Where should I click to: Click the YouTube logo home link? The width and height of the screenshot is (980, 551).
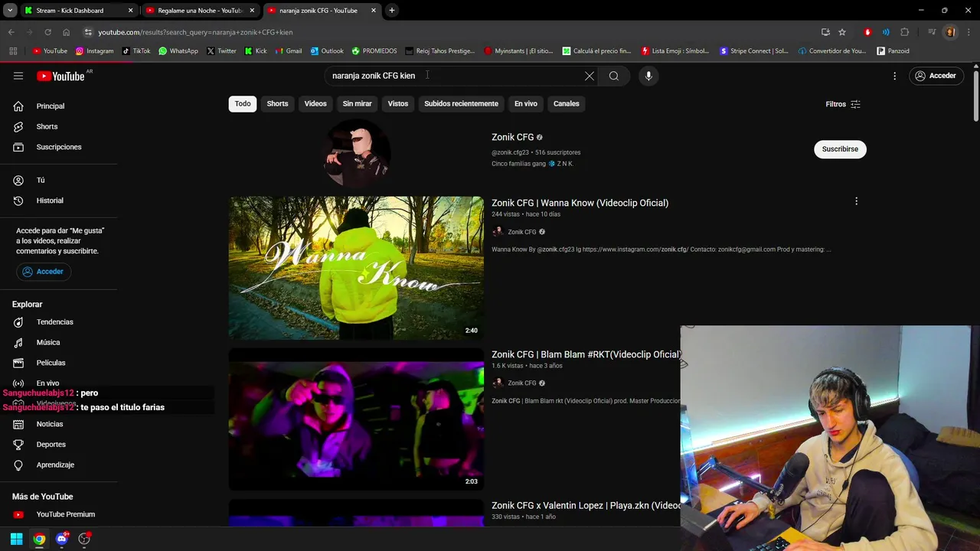(x=60, y=76)
